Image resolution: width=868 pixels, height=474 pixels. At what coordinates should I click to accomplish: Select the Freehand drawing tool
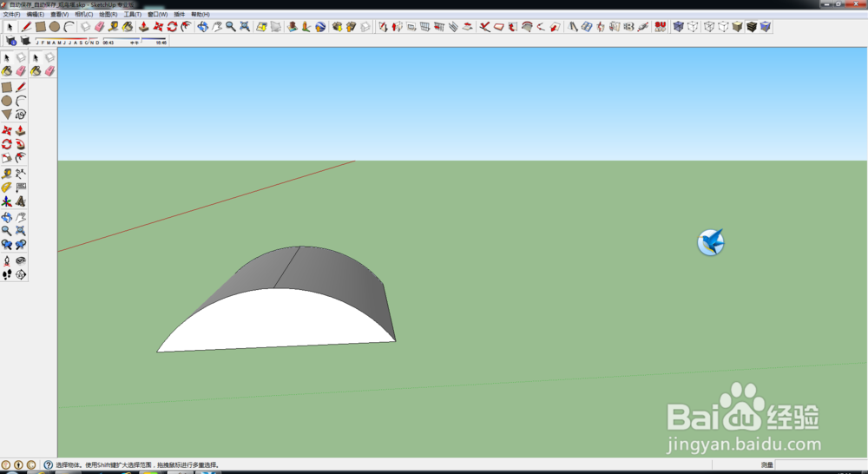(x=21, y=115)
